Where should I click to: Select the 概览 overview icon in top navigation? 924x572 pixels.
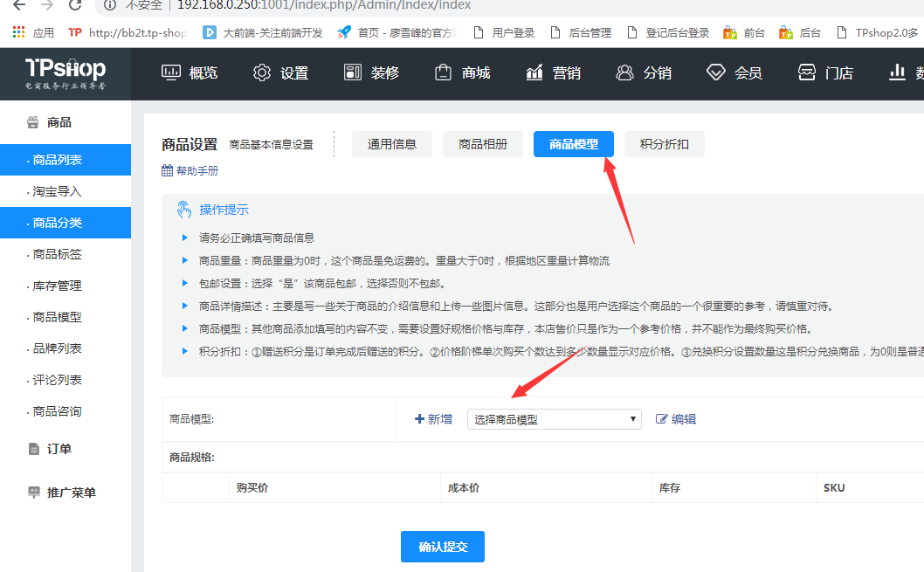click(172, 72)
